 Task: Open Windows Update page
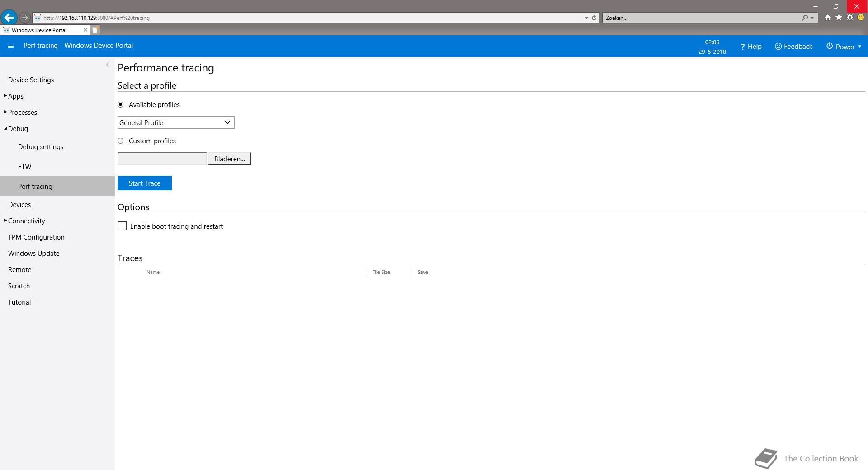33,253
